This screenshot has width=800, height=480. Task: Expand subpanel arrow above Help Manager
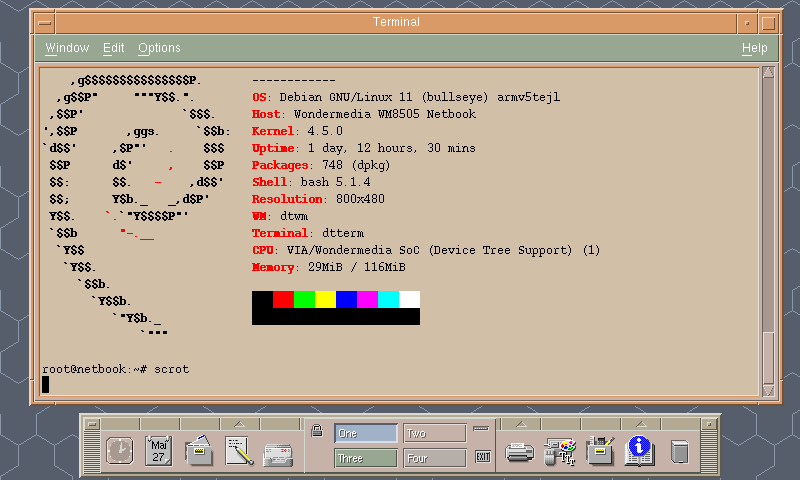(x=641, y=424)
